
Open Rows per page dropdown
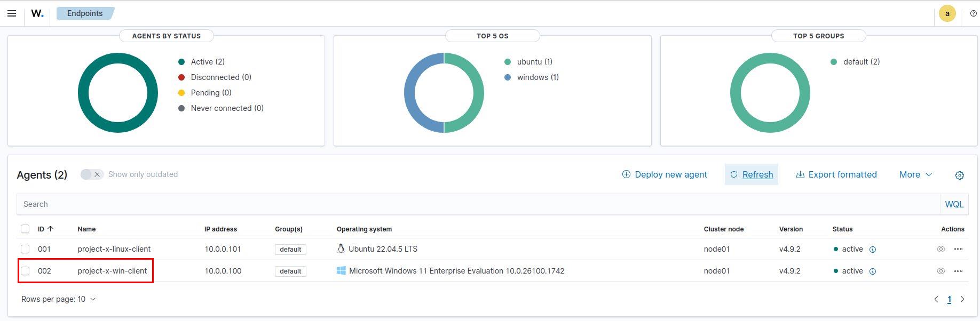pyautogui.click(x=58, y=299)
